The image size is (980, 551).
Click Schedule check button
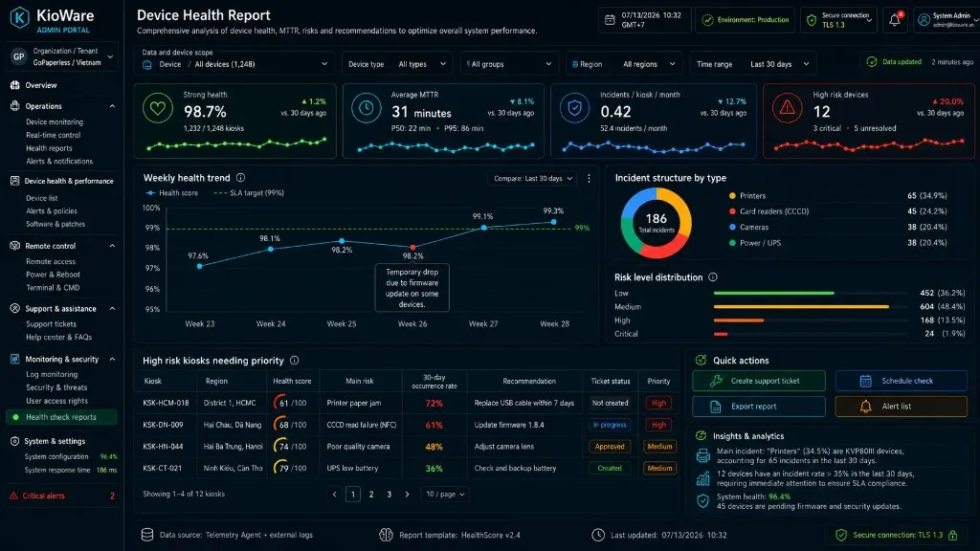coord(901,381)
